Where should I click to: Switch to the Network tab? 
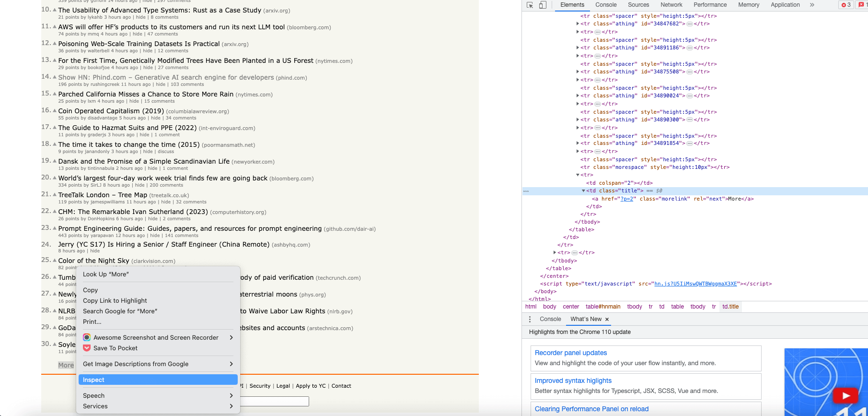[x=671, y=5]
